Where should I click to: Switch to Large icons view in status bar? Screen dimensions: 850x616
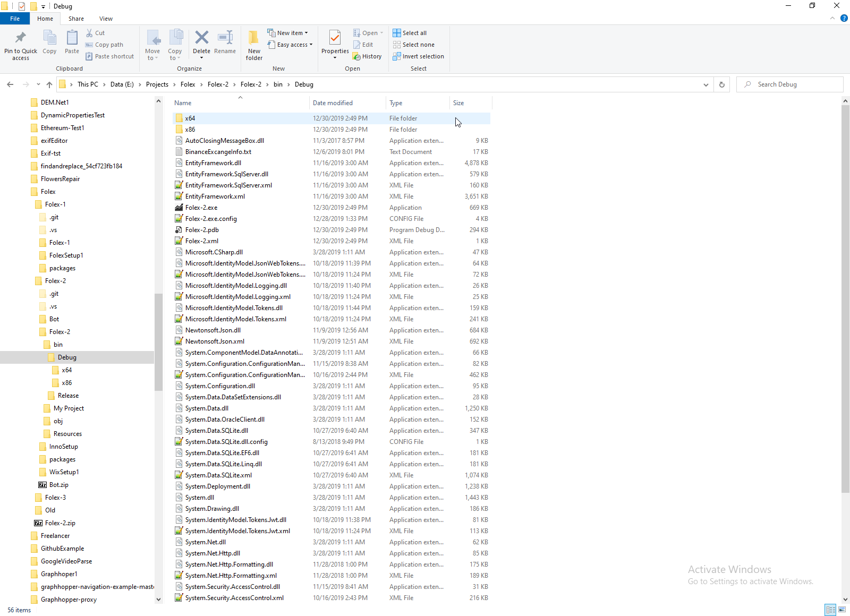842,610
